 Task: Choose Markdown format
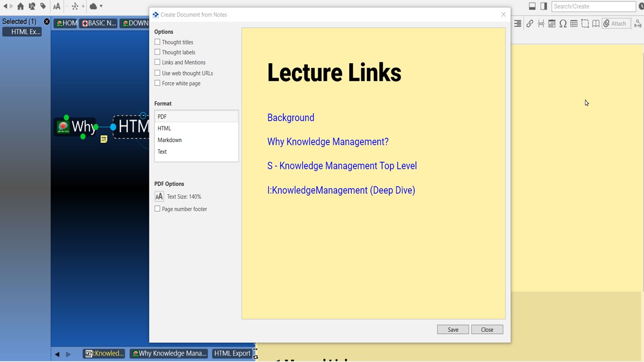click(196, 140)
